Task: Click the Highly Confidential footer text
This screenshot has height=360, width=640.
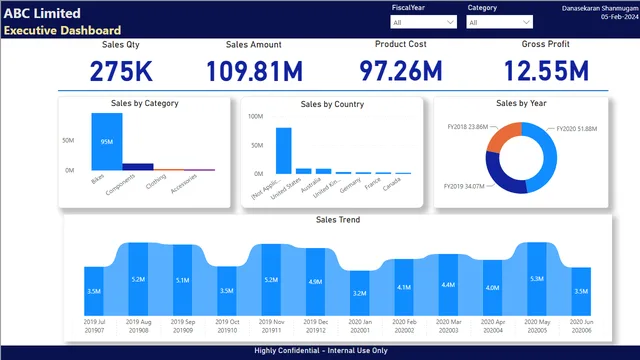Action: [321, 351]
